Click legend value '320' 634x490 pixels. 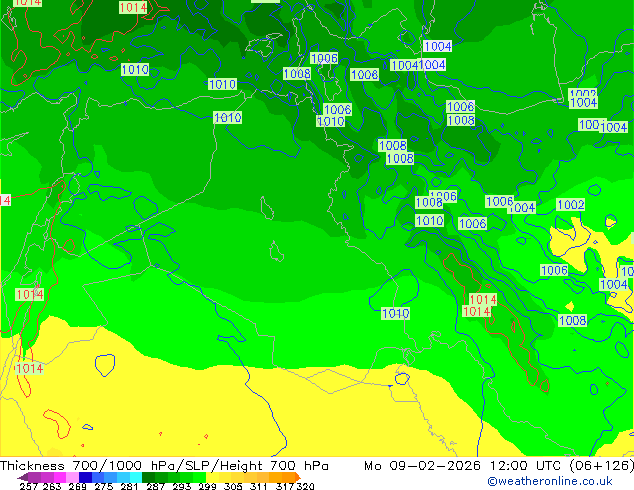point(305,486)
